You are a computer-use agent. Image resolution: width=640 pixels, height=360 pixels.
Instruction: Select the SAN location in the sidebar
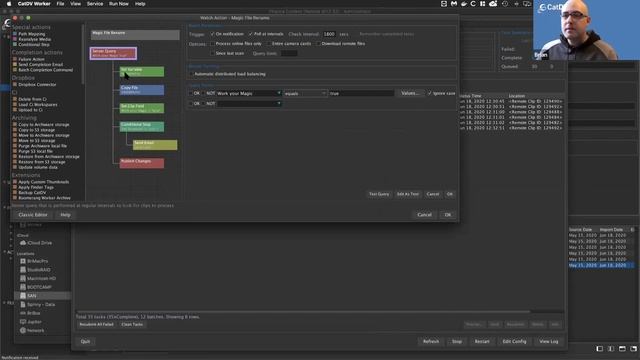pyautogui.click(x=43, y=296)
